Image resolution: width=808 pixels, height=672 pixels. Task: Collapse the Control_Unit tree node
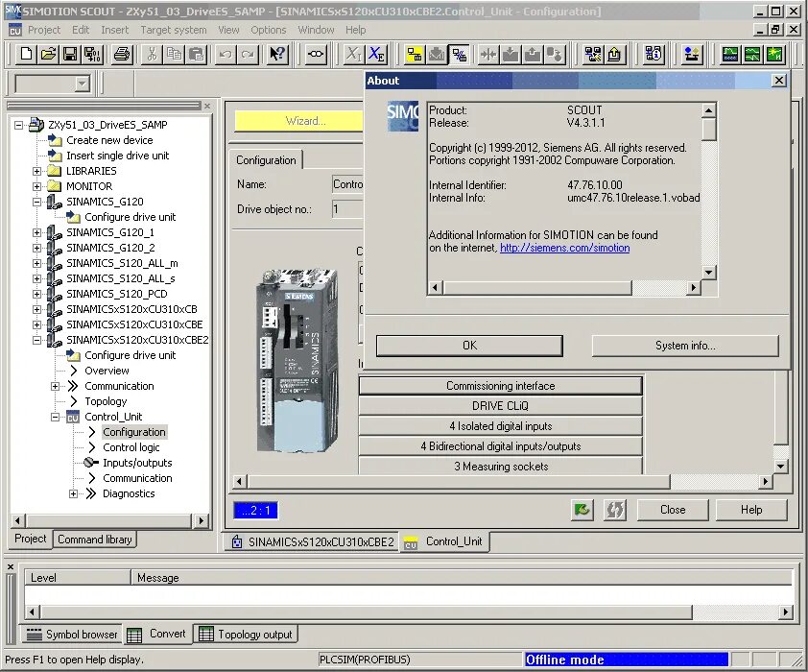(55, 417)
